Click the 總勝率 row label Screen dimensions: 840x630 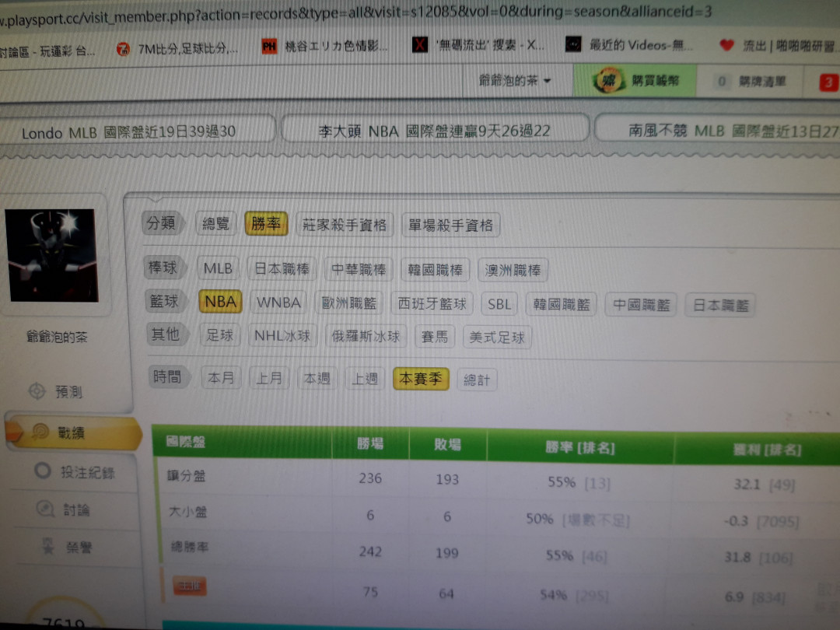[189, 547]
